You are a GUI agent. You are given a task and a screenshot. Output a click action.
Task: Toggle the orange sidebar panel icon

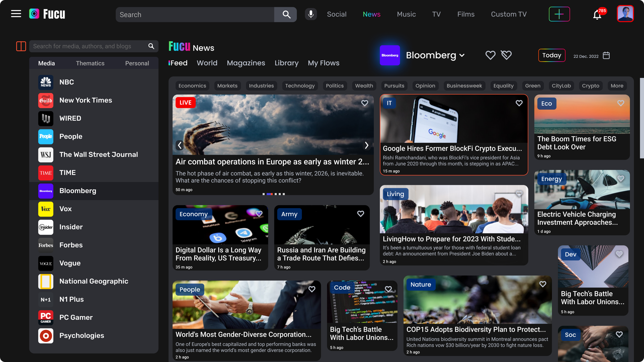tap(21, 46)
